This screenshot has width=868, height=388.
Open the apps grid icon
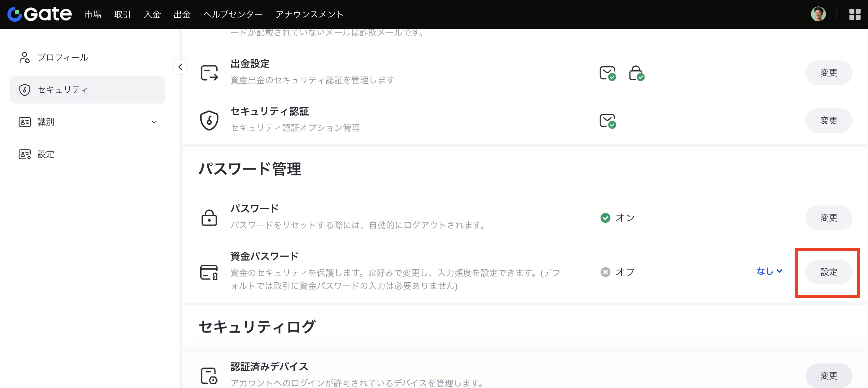(x=855, y=14)
